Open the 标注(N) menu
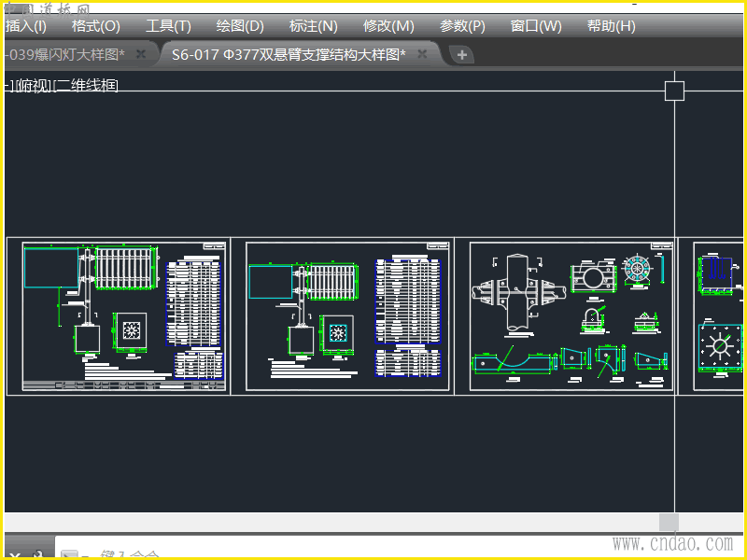 [313, 26]
